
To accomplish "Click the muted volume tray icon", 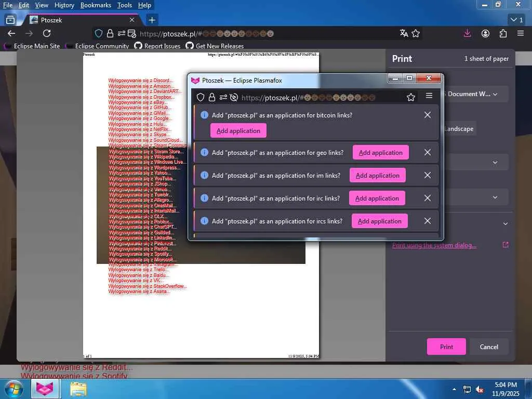I will coord(480,390).
